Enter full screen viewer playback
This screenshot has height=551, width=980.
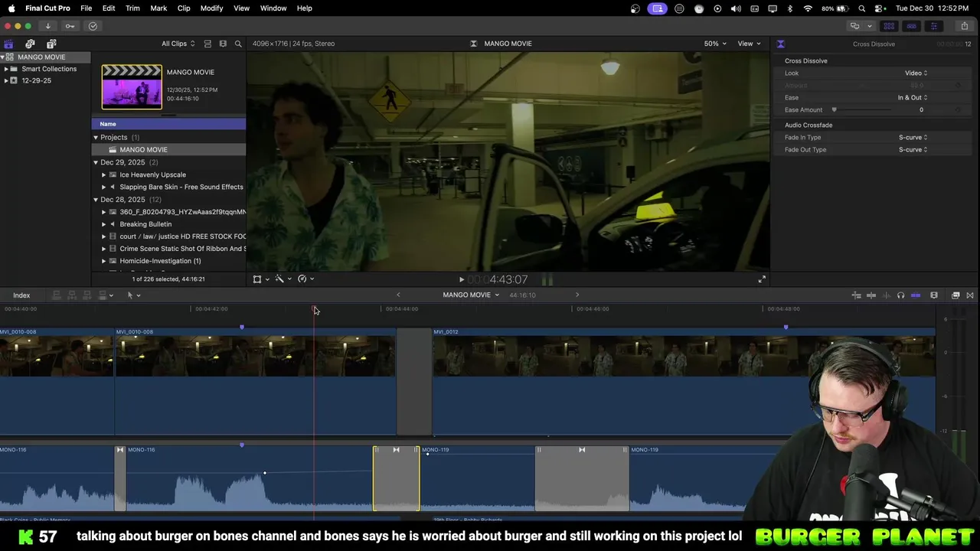pos(762,279)
